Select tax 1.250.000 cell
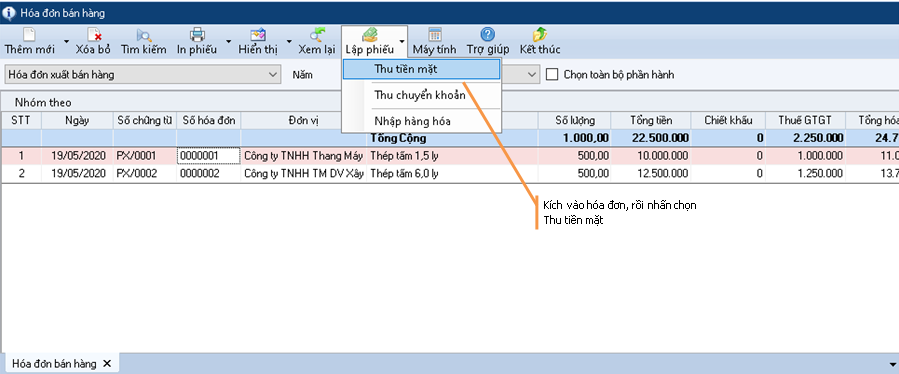The image size is (899, 374). tap(806, 174)
